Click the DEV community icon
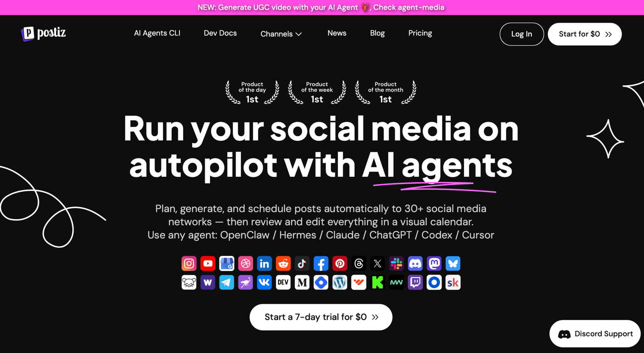The height and width of the screenshot is (353, 644). click(283, 282)
